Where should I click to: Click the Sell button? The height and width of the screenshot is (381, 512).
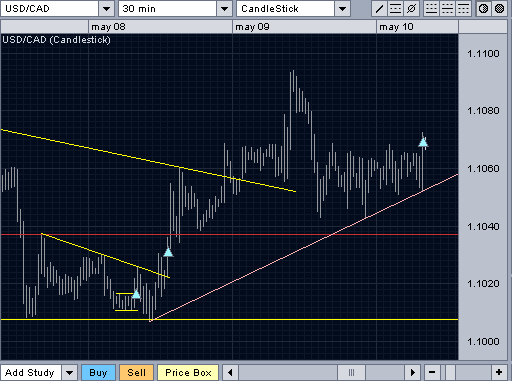click(x=136, y=372)
